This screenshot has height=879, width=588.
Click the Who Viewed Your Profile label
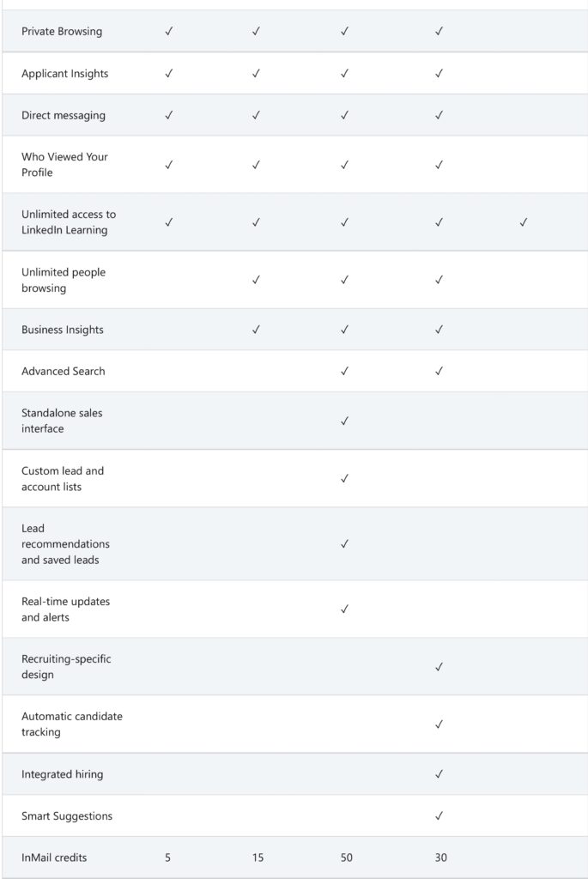coord(64,165)
